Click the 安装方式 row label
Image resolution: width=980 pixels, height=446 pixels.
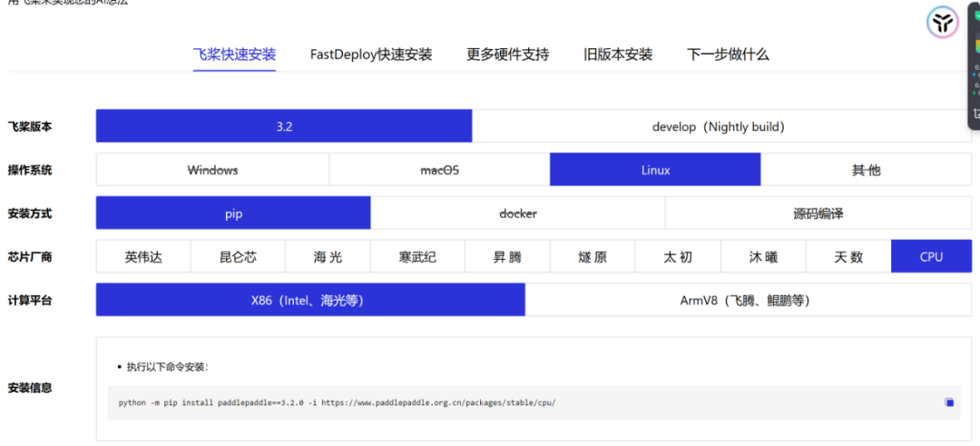point(30,213)
